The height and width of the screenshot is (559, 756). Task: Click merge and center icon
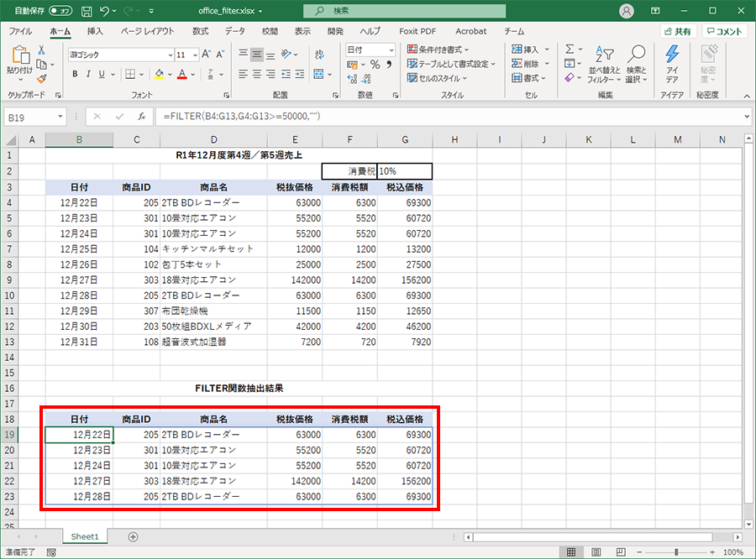318,74
